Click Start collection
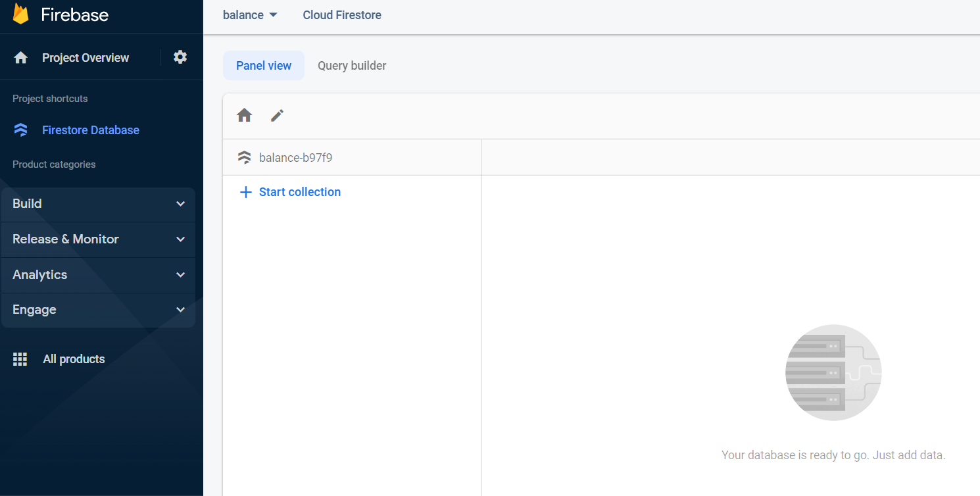Viewport: 980px width, 496px height. click(300, 192)
